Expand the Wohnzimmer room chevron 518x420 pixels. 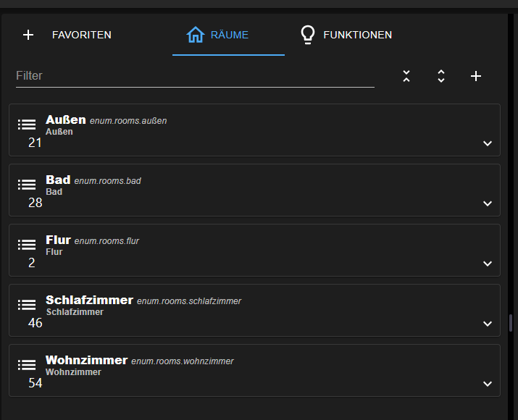tap(488, 385)
